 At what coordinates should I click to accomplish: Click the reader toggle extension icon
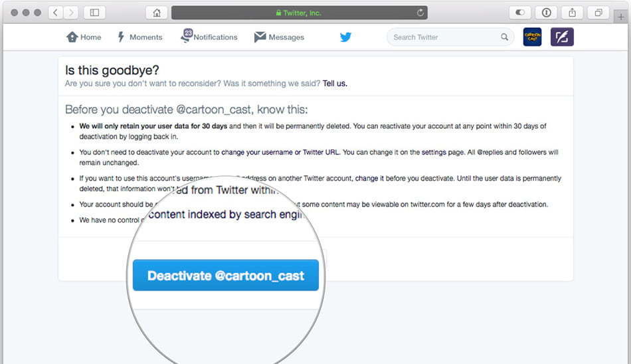[x=520, y=13]
